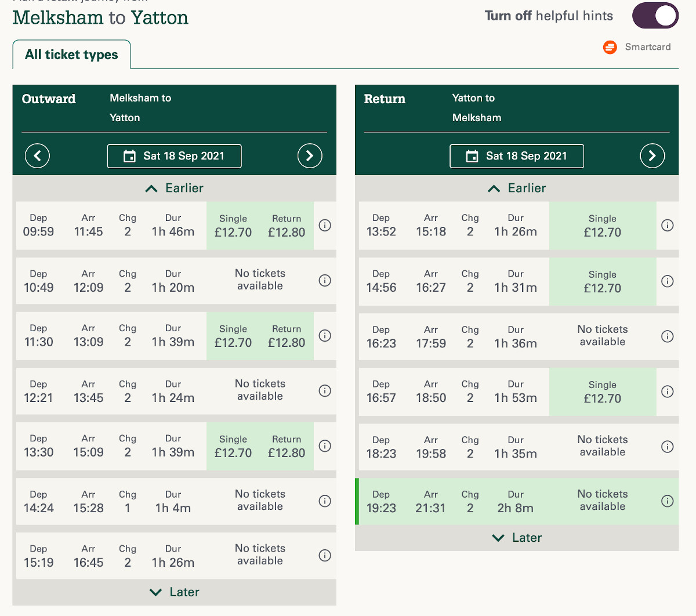Go to previous day for outward journey

click(x=37, y=155)
